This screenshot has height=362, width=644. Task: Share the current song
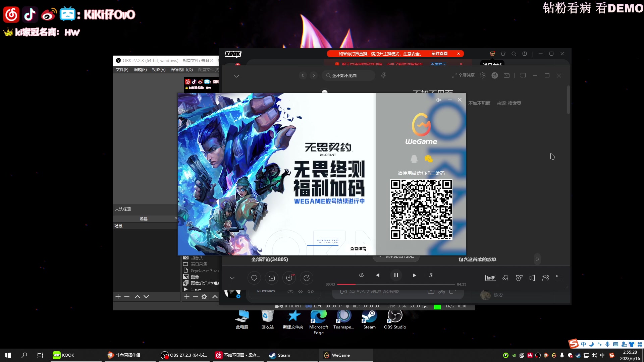(x=307, y=278)
